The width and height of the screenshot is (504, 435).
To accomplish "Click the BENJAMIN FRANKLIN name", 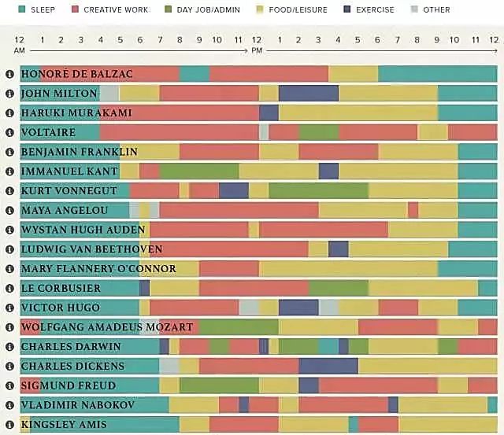I will 79,152.
